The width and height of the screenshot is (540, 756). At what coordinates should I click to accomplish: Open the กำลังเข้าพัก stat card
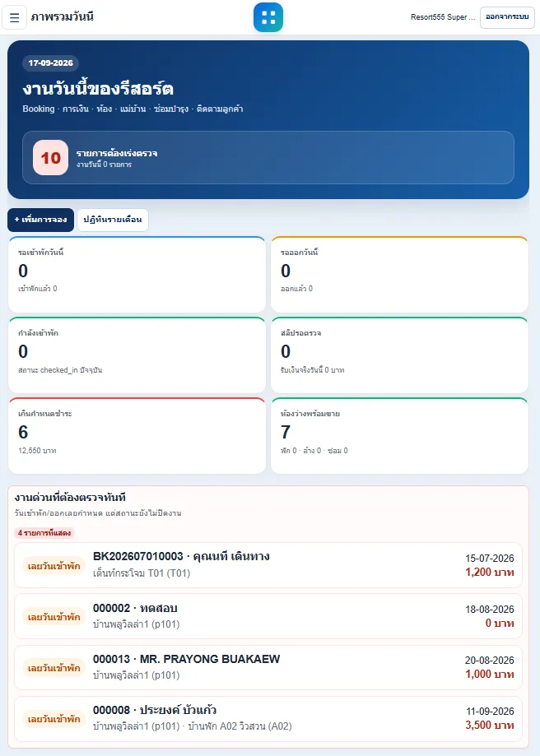tap(137, 355)
